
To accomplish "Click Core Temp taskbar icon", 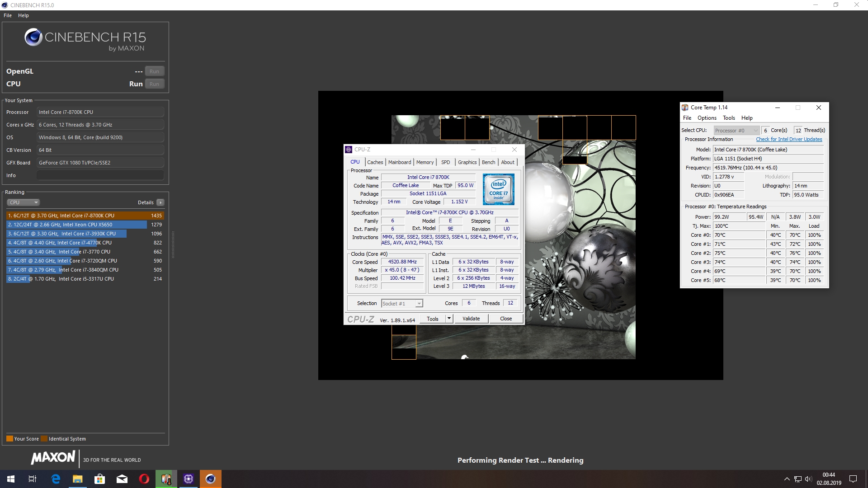I will 166,479.
